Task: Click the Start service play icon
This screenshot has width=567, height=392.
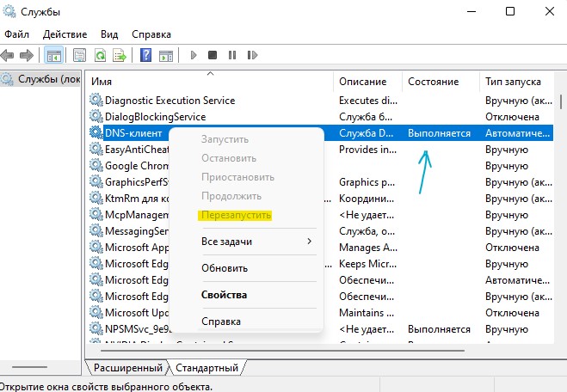Action: click(x=194, y=55)
